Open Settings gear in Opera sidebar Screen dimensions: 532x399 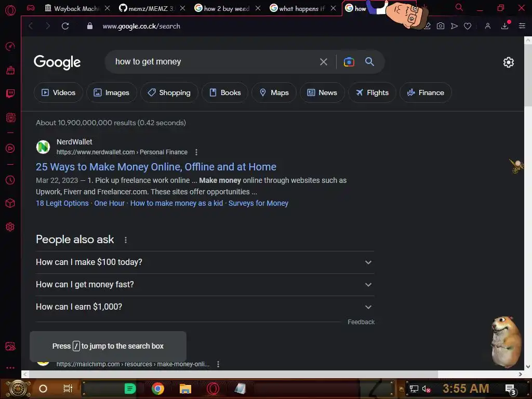10,227
